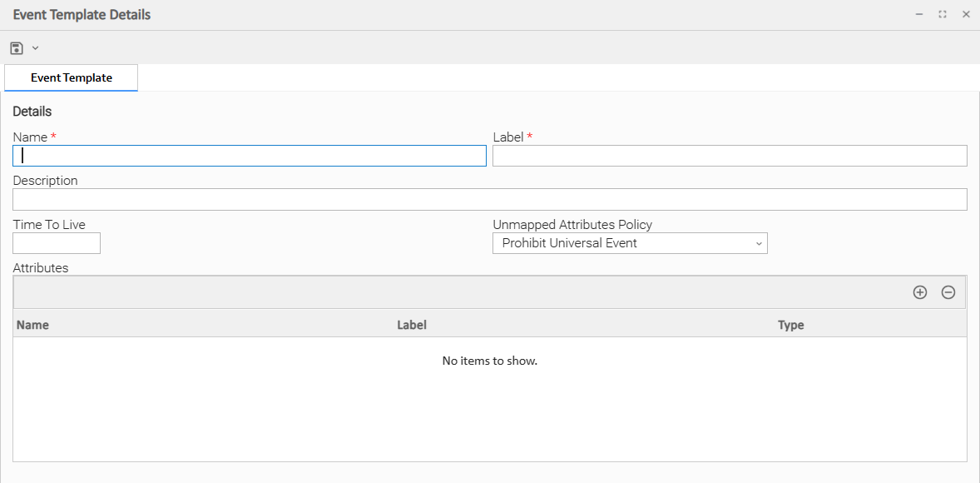Click into the required Label field
980x483 pixels.
click(x=730, y=156)
